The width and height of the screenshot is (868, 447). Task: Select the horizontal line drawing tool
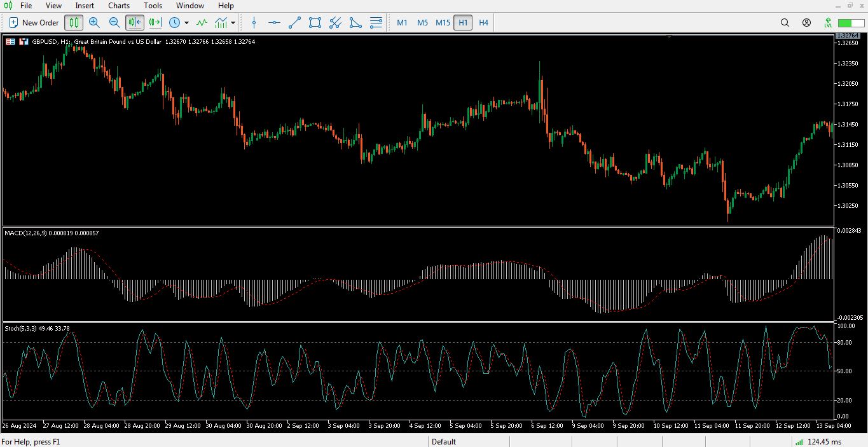274,22
